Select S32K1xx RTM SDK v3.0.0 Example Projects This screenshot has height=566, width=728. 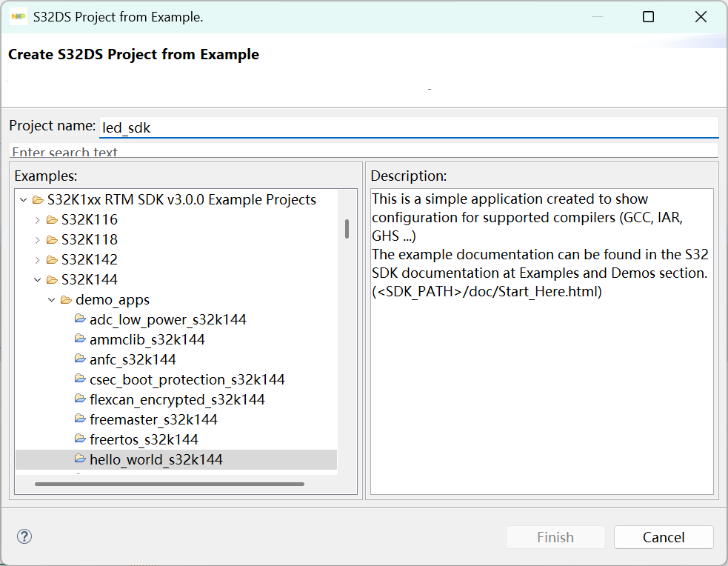click(x=181, y=199)
